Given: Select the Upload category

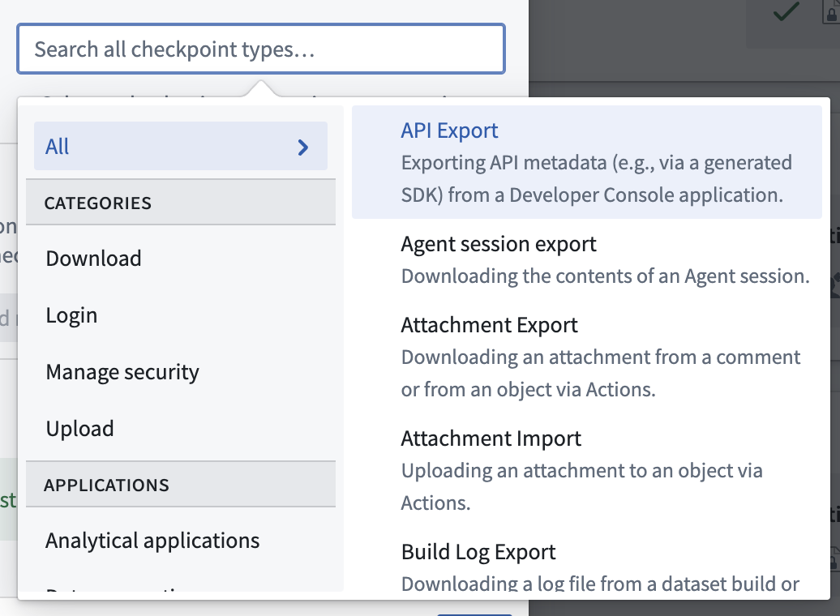Looking at the screenshot, I should point(181,429).
